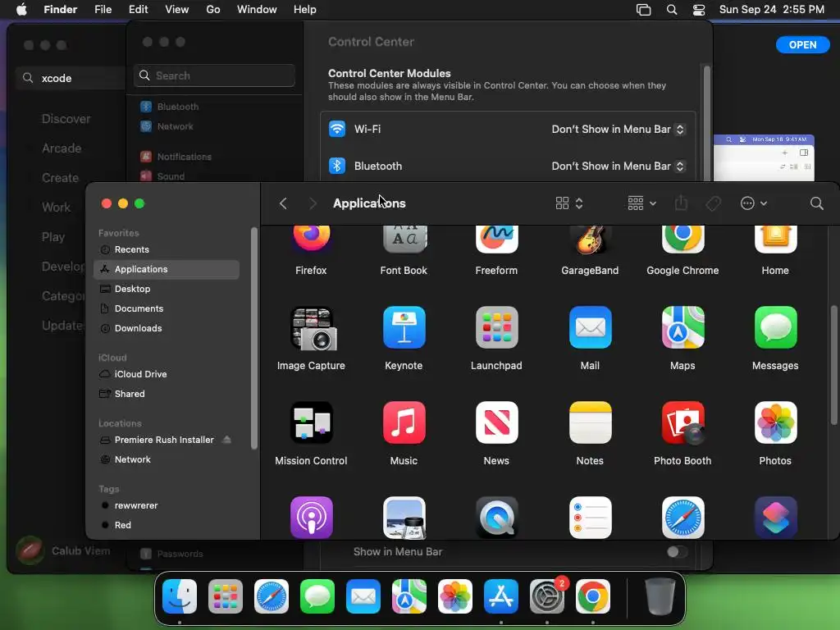Select Launchpad in the Applications folder
Image resolution: width=840 pixels, height=630 pixels.
[496, 328]
